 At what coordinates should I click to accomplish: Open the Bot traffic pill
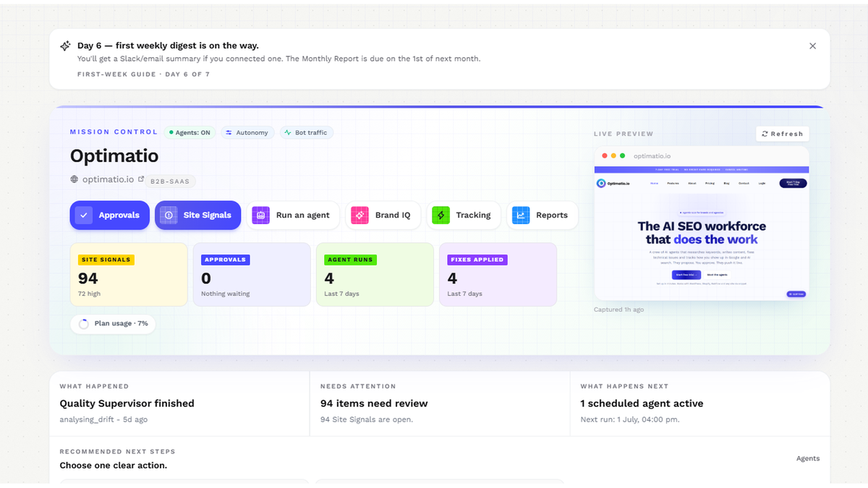[x=307, y=132]
